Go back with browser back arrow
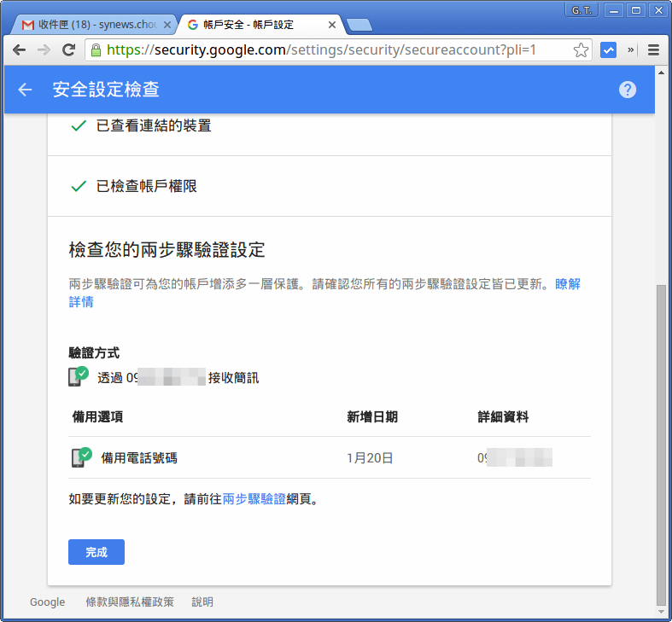The image size is (672, 622). coord(20,50)
